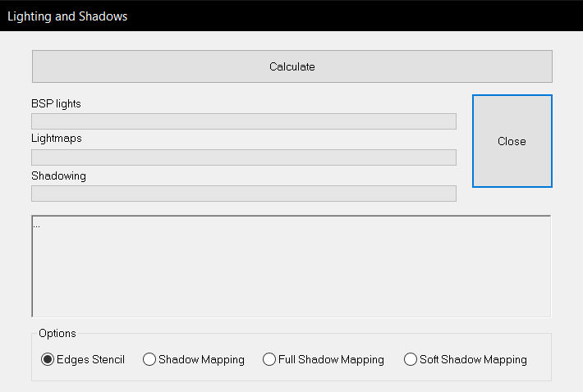This screenshot has height=392, width=583.
Task: Click the 'BSP lights' label
Action: click(x=56, y=103)
